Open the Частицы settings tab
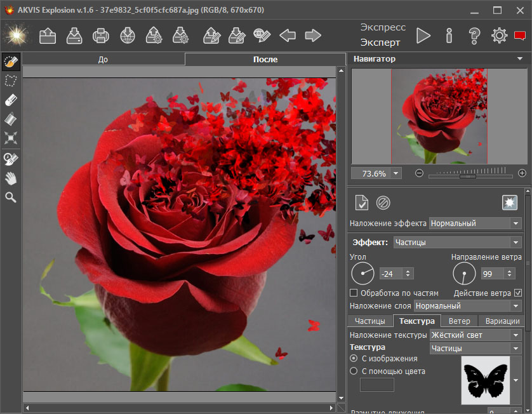 coord(370,321)
